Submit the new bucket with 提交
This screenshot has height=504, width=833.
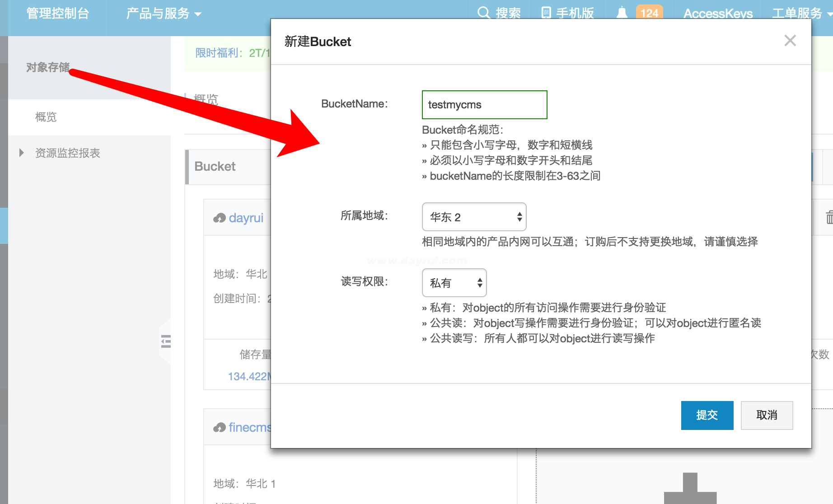[x=707, y=415]
